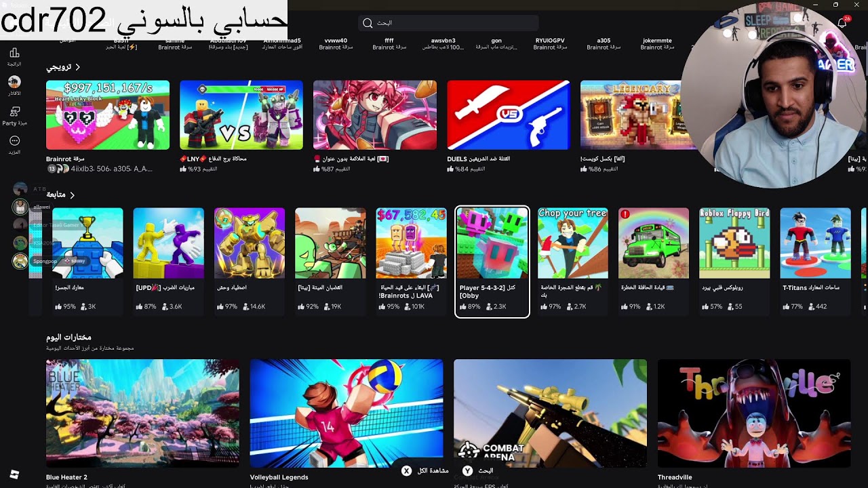Screen dimensions: 868x488
Task: Open the pink-haired boxing game thumbnail
Action: (375, 115)
